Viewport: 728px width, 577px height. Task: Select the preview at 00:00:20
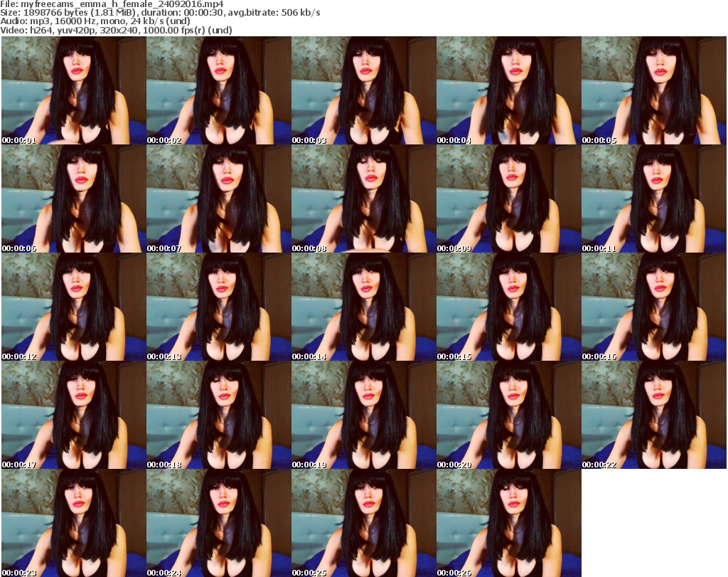click(509, 415)
